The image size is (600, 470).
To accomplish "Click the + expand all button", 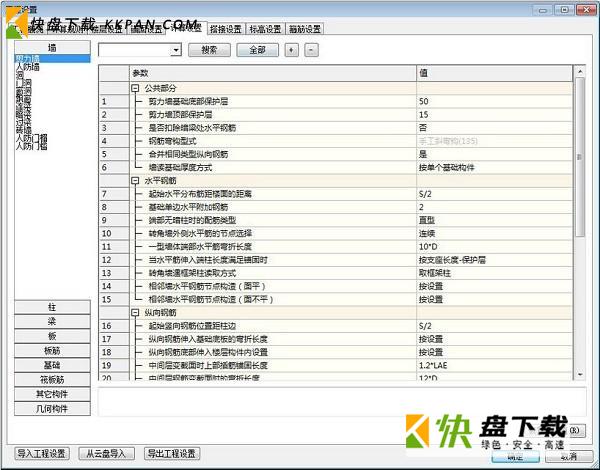I will 292,50.
